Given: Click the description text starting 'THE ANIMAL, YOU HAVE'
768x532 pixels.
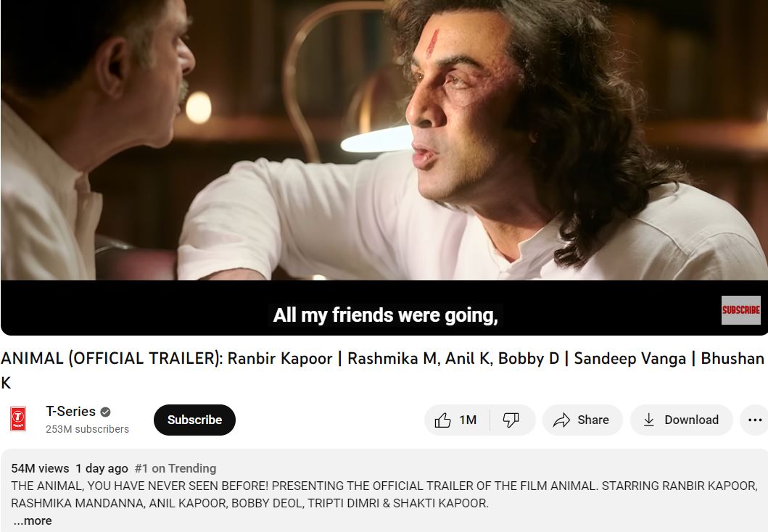Looking at the screenshot, I should [x=384, y=494].
